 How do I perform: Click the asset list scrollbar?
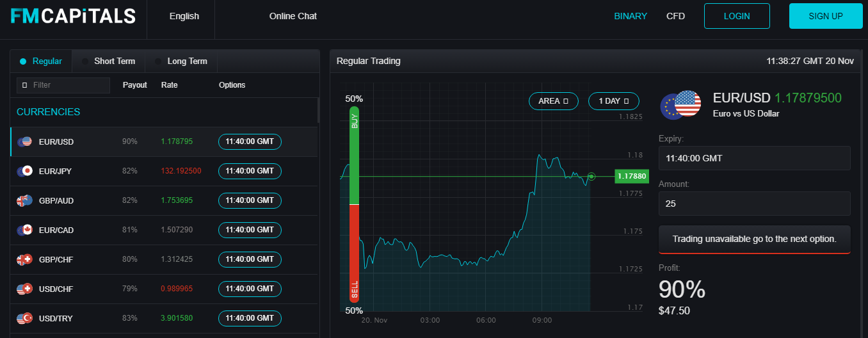(318, 110)
